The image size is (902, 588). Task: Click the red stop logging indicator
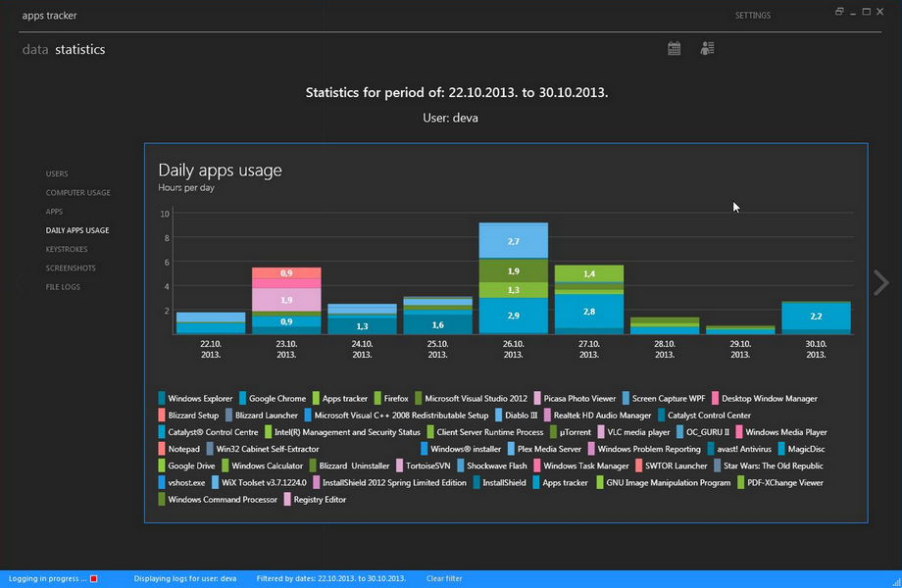(94, 579)
